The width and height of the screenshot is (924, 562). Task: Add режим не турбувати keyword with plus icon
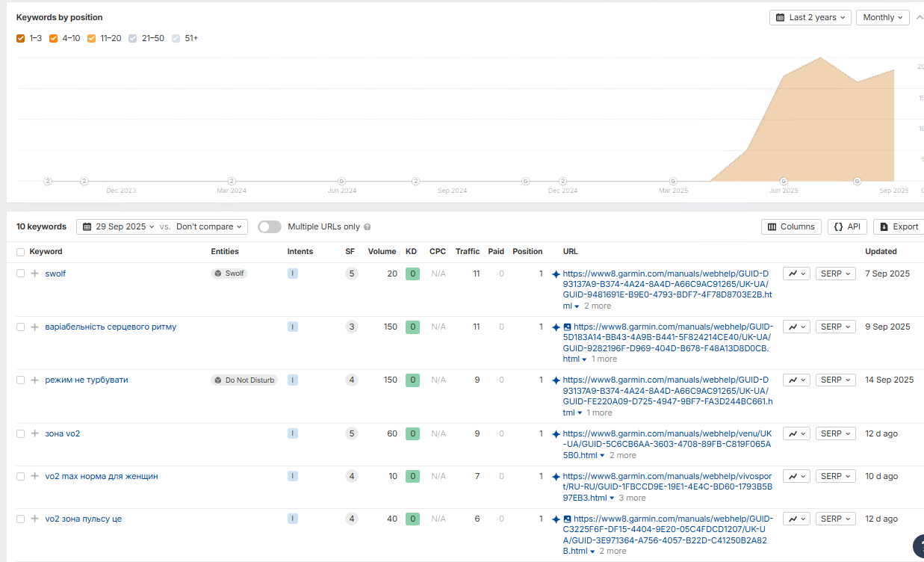coord(34,380)
